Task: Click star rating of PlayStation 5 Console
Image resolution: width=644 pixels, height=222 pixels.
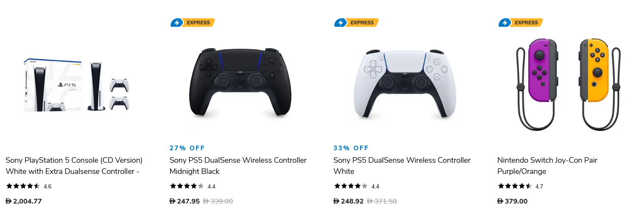Action: [x=23, y=186]
